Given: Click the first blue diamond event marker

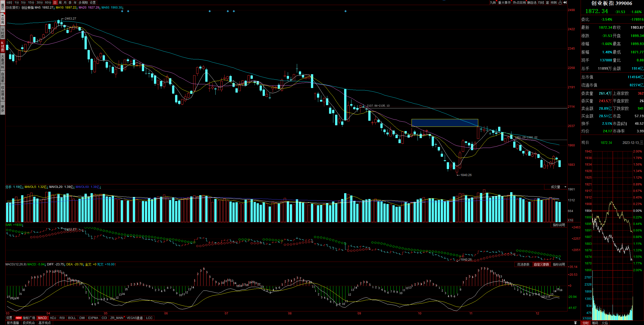Looking at the screenshot, I should pyautogui.click(x=122, y=11).
